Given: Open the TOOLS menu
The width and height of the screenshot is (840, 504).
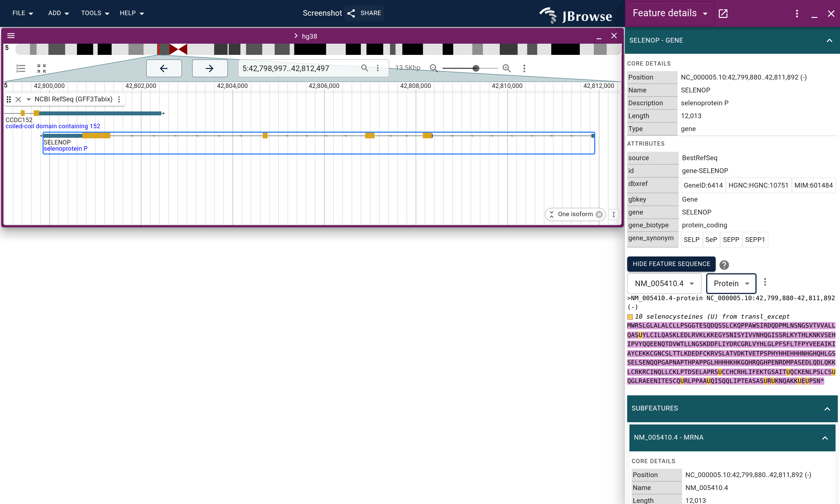Looking at the screenshot, I should tap(95, 13).
